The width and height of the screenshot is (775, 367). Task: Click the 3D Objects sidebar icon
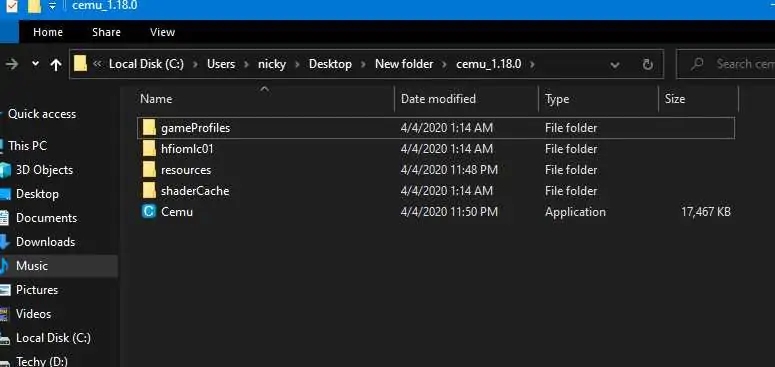click(5, 170)
